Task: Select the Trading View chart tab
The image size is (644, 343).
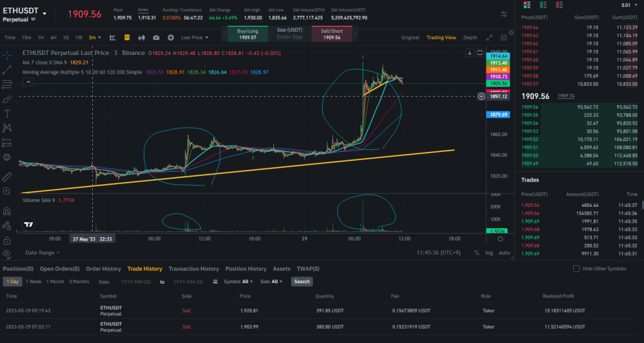Action: 441,37
